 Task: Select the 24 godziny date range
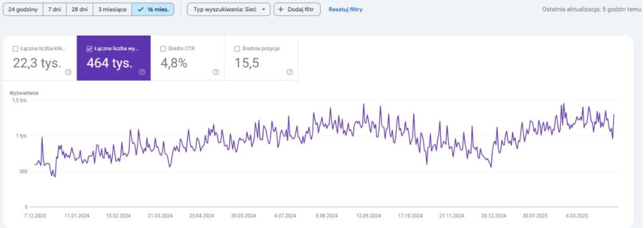[23, 9]
